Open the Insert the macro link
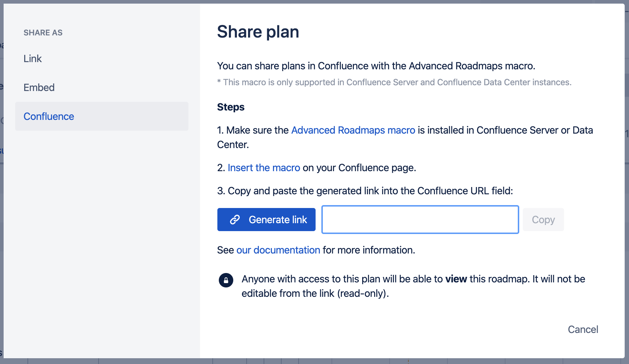The height and width of the screenshot is (364, 629). pyautogui.click(x=264, y=168)
